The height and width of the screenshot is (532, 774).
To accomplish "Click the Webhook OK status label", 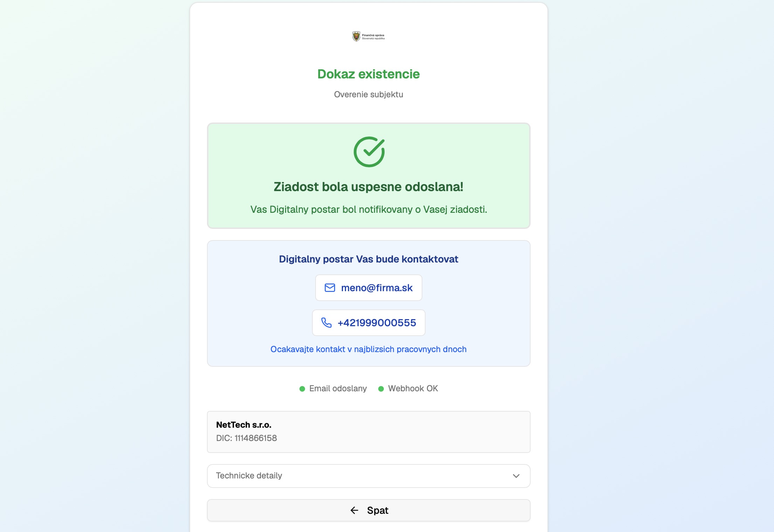I will click(x=413, y=388).
